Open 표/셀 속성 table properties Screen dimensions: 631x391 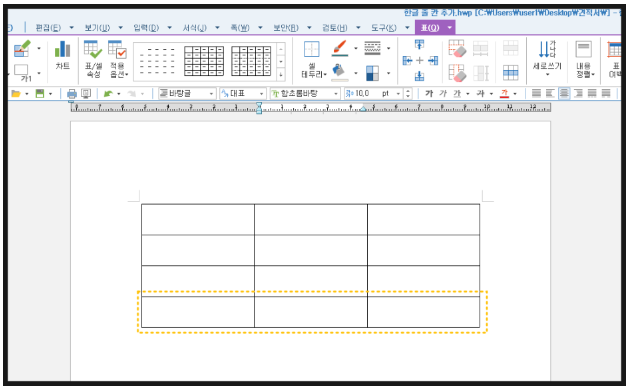point(93,59)
